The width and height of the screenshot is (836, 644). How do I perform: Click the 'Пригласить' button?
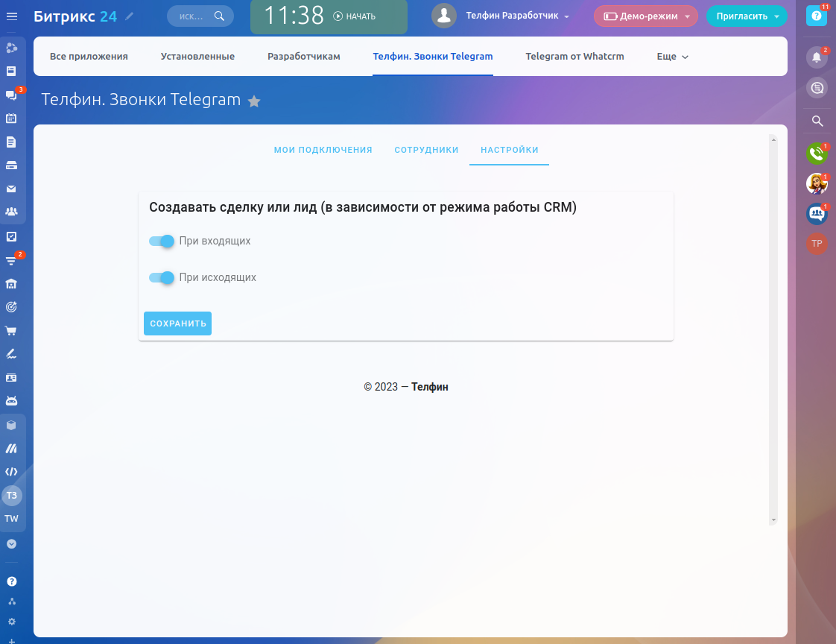[741, 16]
